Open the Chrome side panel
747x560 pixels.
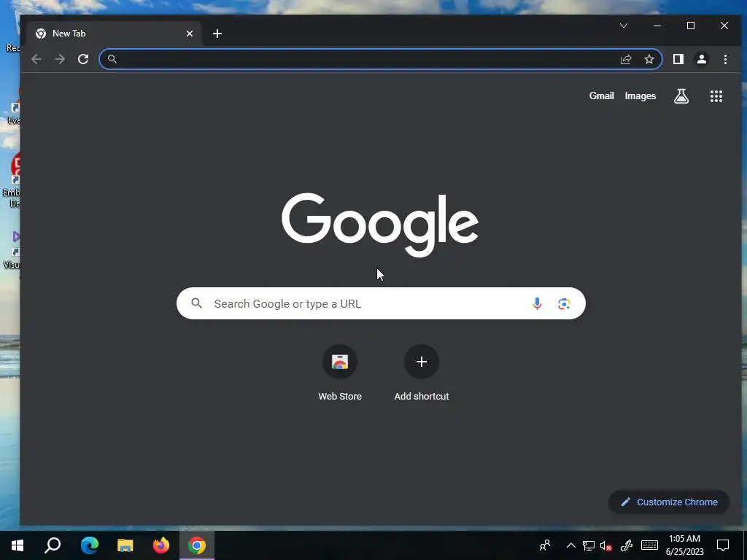click(x=678, y=59)
